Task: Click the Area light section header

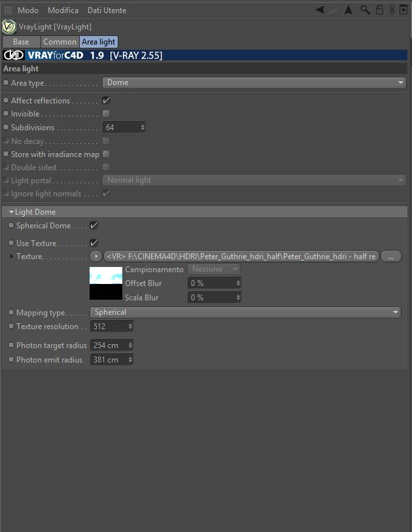Action: (x=205, y=69)
